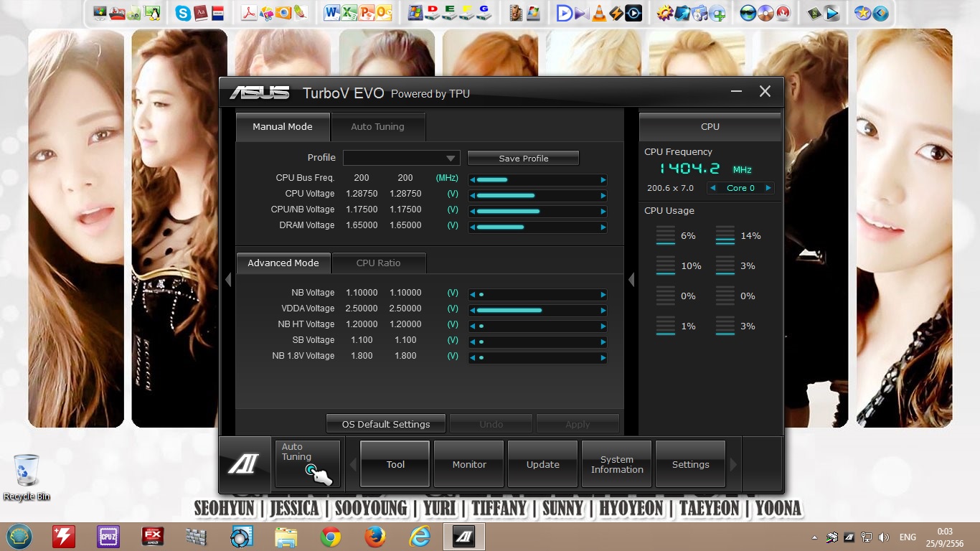Click the CPU/NB Voltage slider
Viewport: 980px width, 551px height.
pyautogui.click(x=538, y=211)
